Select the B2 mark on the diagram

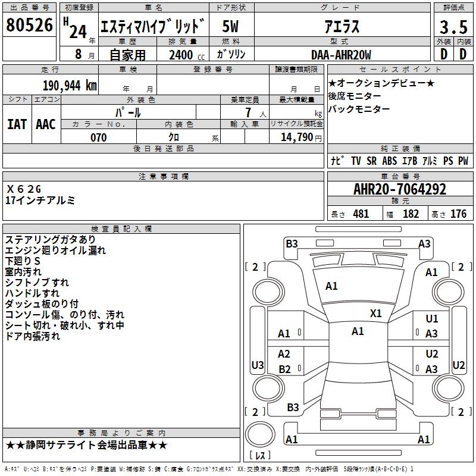point(285,369)
